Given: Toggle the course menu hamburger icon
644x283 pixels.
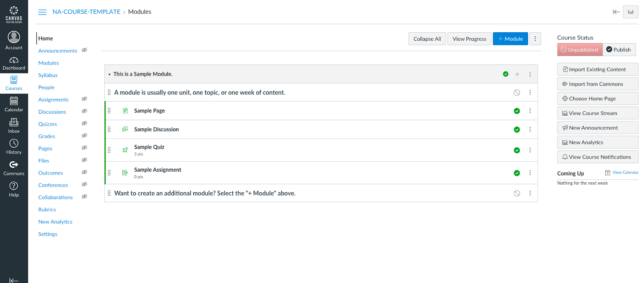Looking at the screenshot, I should coord(42,12).
